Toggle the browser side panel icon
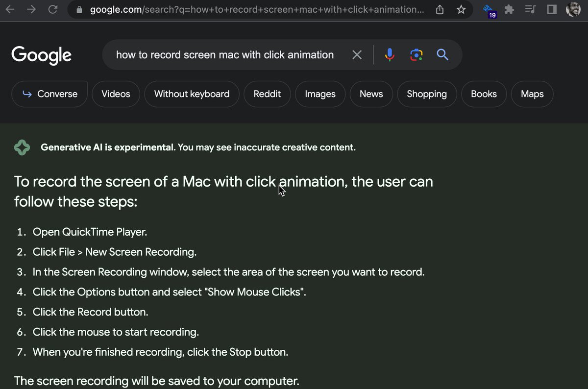588x389 pixels. (x=552, y=9)
